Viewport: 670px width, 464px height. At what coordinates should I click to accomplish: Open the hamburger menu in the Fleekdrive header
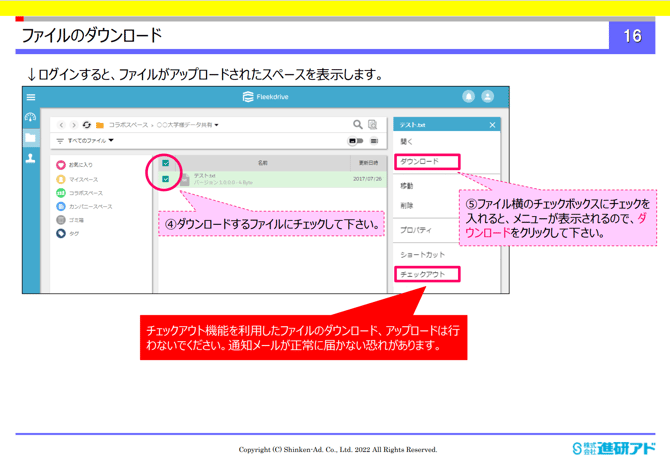(31, 97)
